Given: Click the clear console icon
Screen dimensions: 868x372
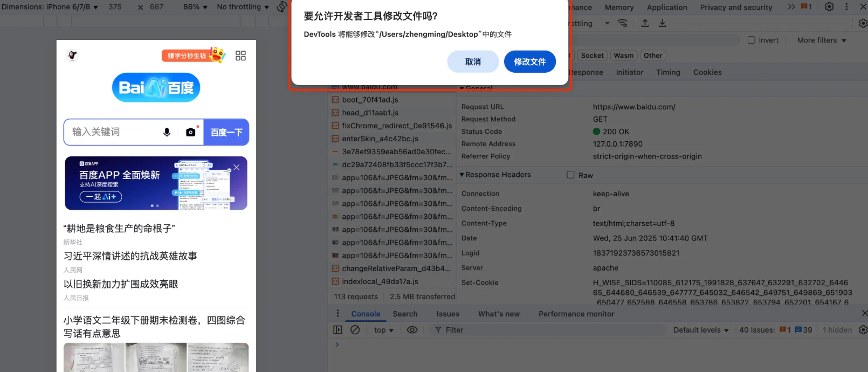Looking at the screenshot, I should coord(355,330).
